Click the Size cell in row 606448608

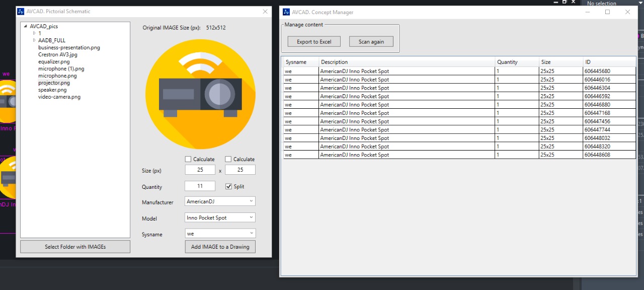click(x=561, y=155)
